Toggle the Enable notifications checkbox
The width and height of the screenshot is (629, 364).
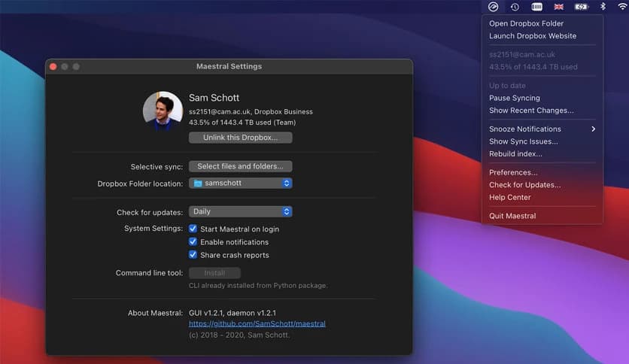point(193,242)
